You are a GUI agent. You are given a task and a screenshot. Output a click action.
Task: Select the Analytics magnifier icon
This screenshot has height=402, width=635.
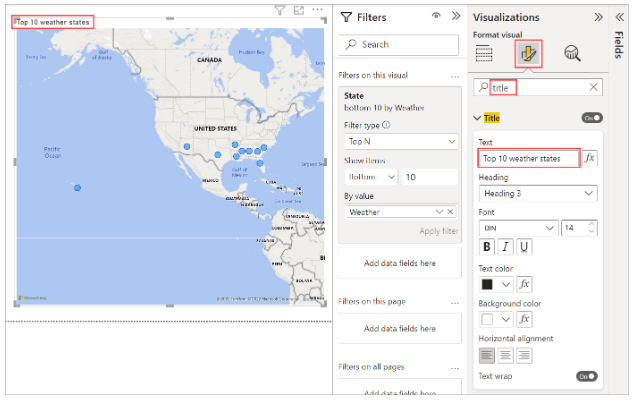[573, 54]
